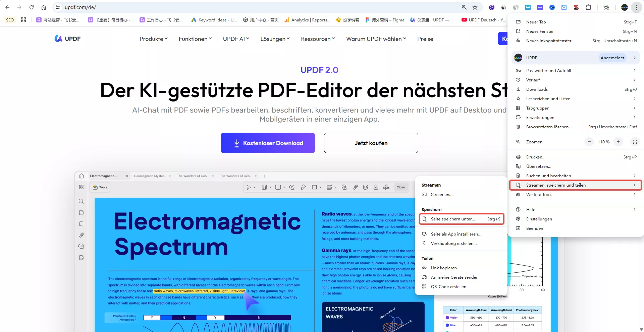
Task: Click the profile avatar in the browser toolbar
Action: [625, 7]
